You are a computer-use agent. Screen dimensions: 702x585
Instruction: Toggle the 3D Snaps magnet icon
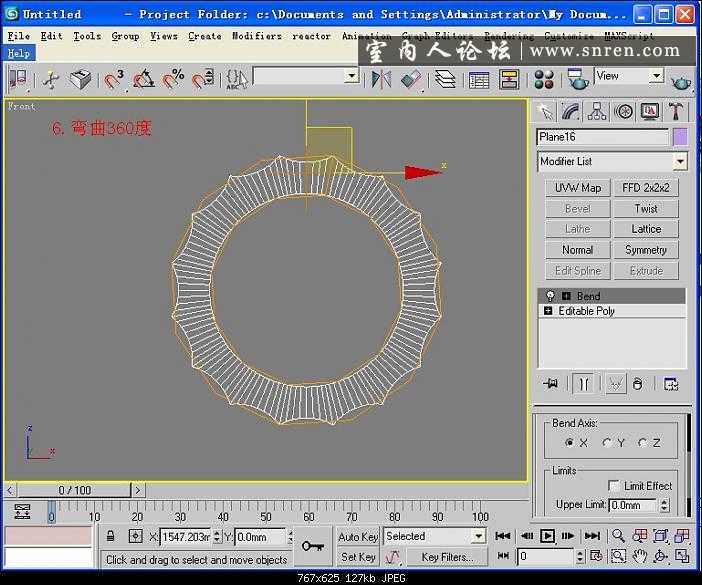[114, 79]
